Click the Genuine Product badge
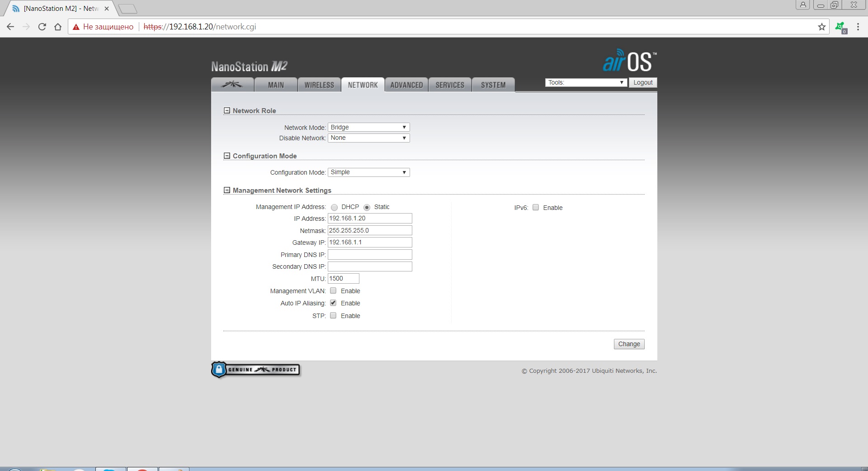This screenshot has width=868, height=471. point(255,370)
